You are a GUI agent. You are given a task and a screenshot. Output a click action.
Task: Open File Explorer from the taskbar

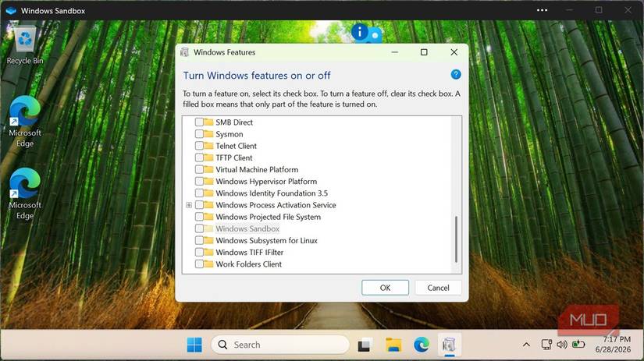pos(393,345)
